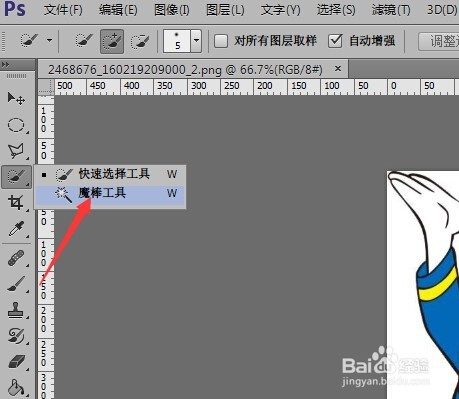This screenshot has height=399, width=459.
Task: Collapse the toolbox with double arrows
Action: (5, 65)
